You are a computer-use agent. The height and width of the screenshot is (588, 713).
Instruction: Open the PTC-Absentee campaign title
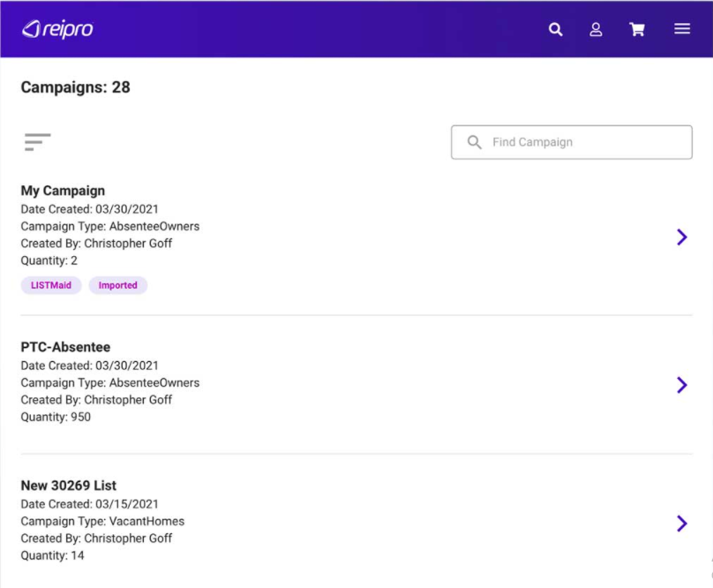pyautogui.click(x=65, y=347)
